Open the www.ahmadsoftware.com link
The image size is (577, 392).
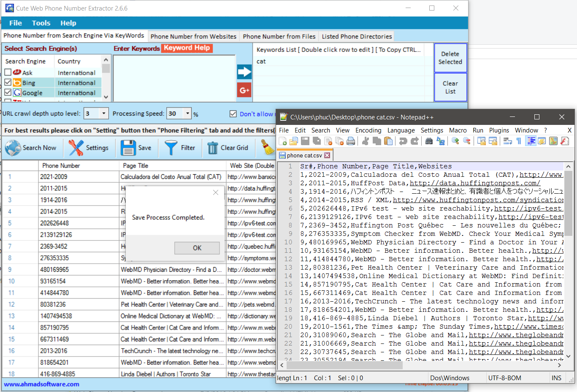pyautogui.click(x=42, y=384)
